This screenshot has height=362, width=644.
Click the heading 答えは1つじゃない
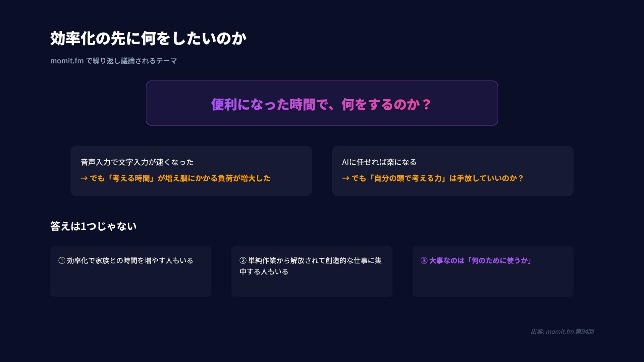[93, 226]
